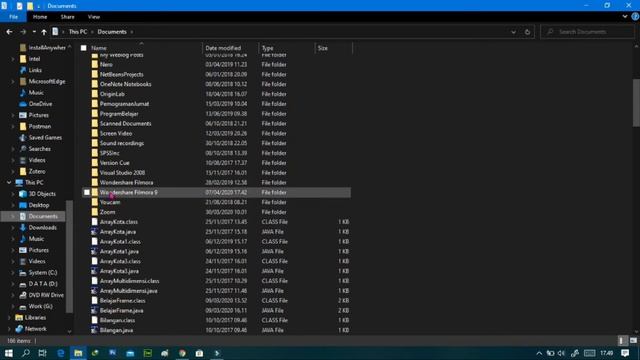Expand the Libraries tree node
Screen dimensions: 640x360
[x=9, y=317]
